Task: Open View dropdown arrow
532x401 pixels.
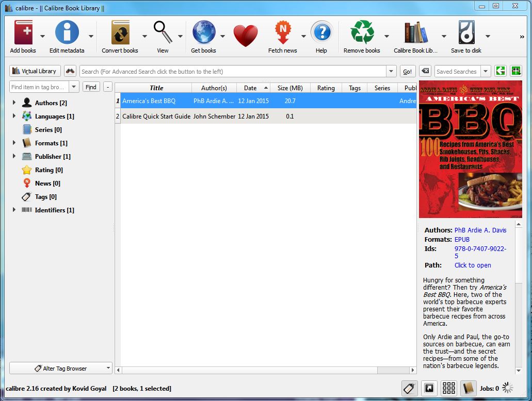Action: (x=180, y=36)
